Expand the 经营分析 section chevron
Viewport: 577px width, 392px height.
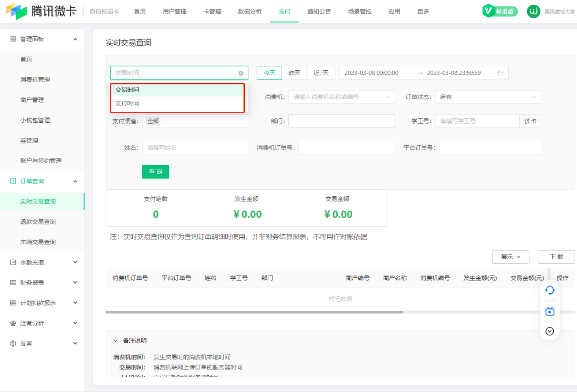pyautogui.click(x=75, y=323)
